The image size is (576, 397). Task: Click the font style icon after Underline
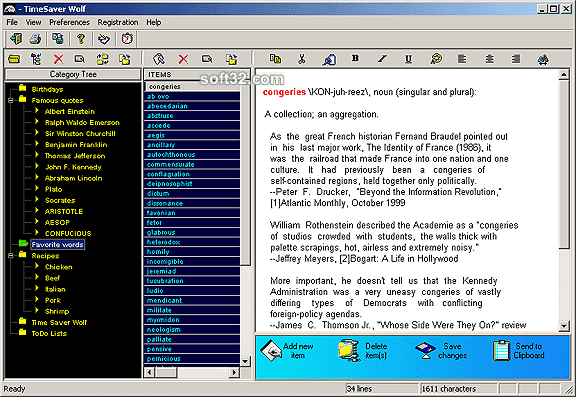pos(436,59)
